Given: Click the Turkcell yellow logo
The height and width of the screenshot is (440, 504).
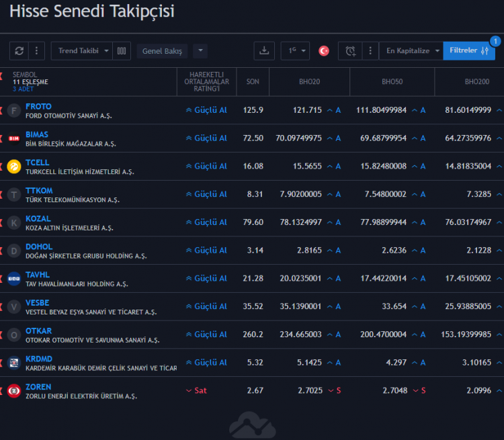Looking at the screenshot, I should point(14,167).
